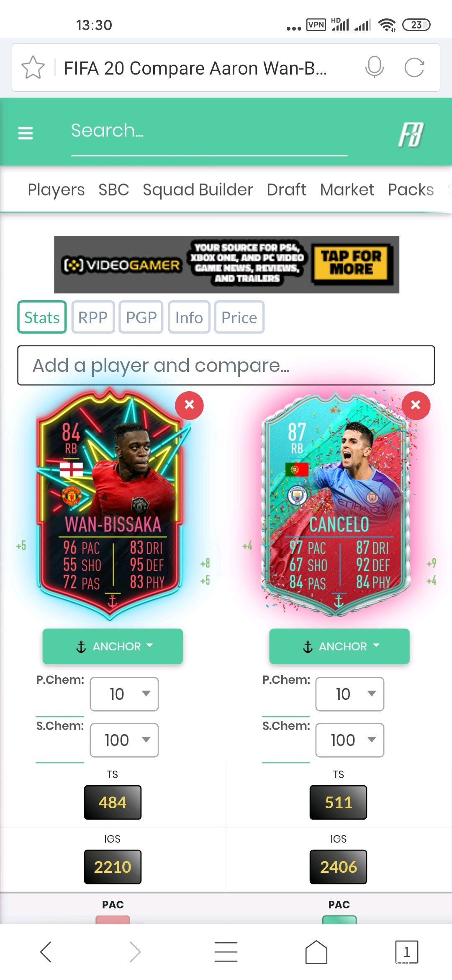This screenshot has height=980, width=452.
Task: Reload the page with refresh icon
Action: (414, 67)
